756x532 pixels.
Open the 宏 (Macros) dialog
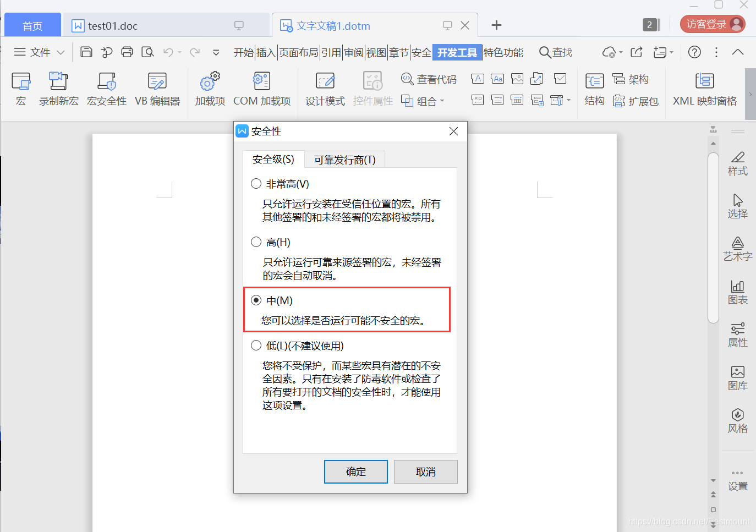coord(20,88)
